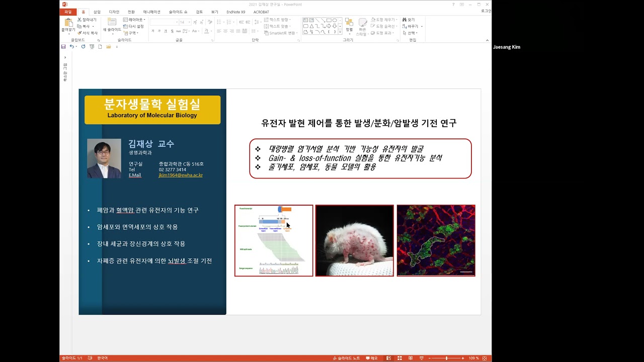The image size is (644, 362).
Task: Toggle slide notes (슬라이드 노트) pane
Action: 347,358
